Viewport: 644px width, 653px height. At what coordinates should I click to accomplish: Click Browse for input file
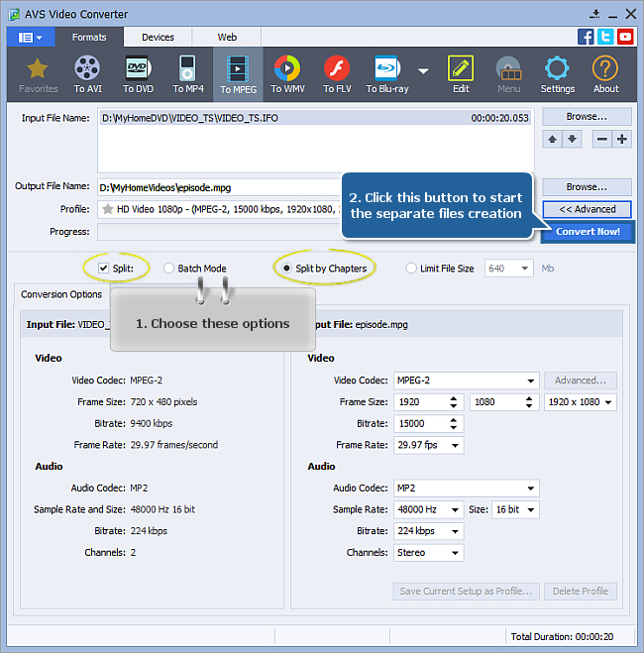[587, 117]
